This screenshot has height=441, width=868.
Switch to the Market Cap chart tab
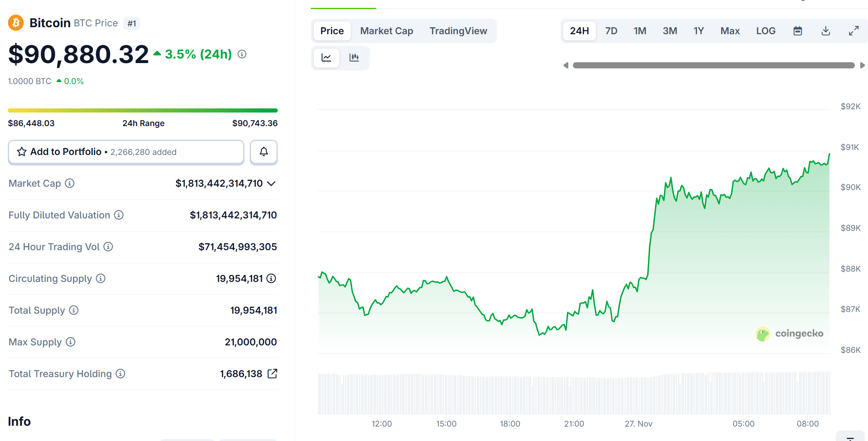pos(387,30)
